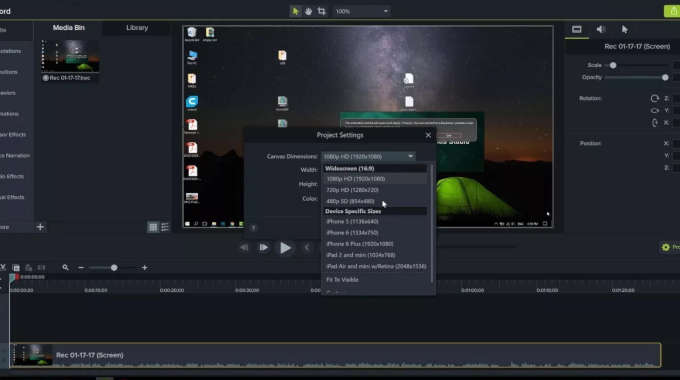Select the Pan hand tool
This screenshot has height=380, width=680.
(308, 11)
